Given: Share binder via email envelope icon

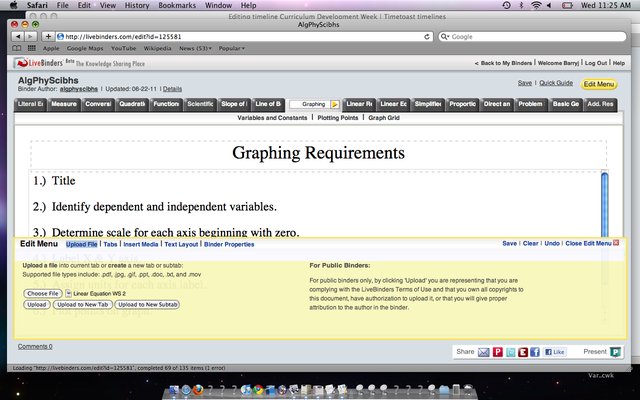Looking at the screenshot, I should [484, 352].
